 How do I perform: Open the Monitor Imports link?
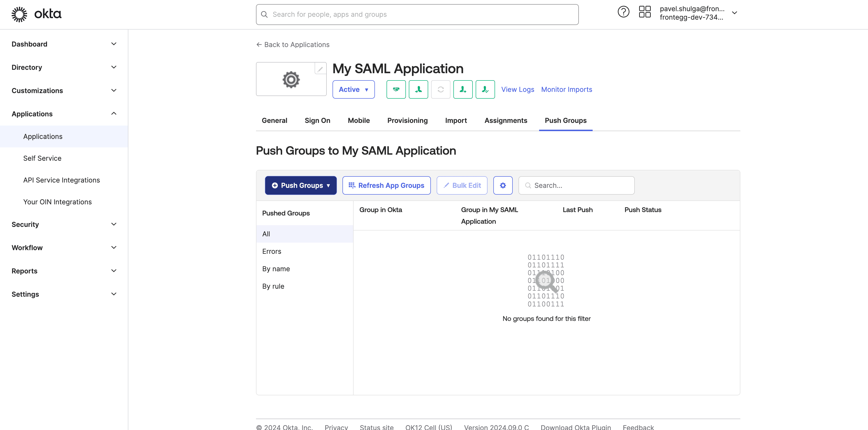566,89
